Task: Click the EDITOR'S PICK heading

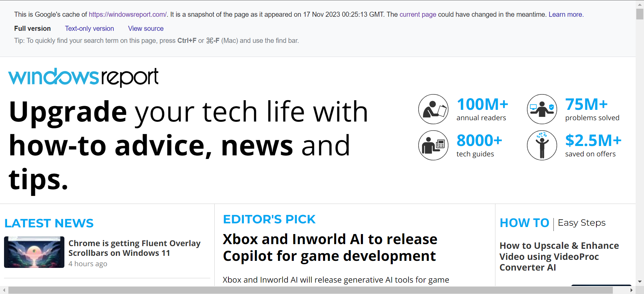Action: tap(269, 219)
